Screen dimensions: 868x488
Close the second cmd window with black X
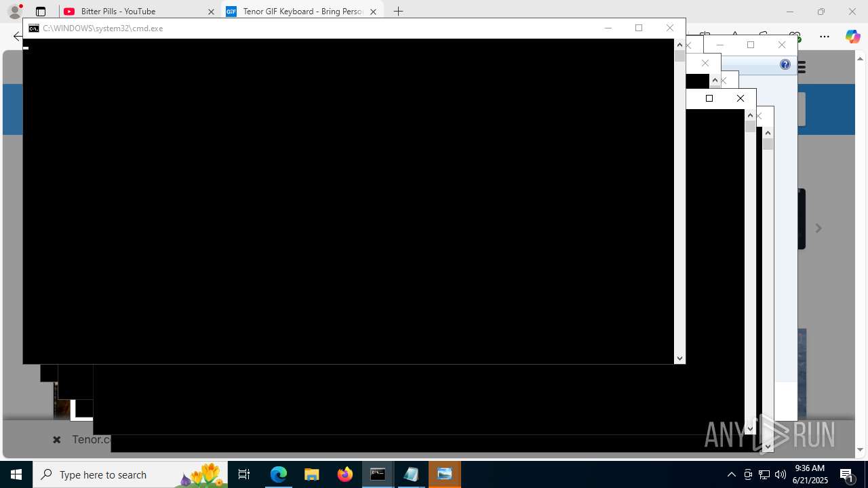pyautogui.click(x=741, y=98)
